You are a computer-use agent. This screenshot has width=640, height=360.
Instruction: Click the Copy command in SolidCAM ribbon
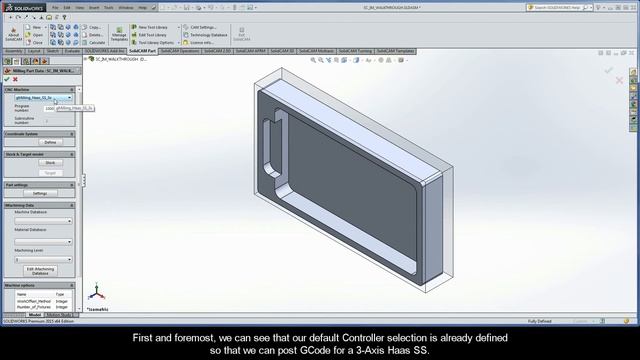91,27
